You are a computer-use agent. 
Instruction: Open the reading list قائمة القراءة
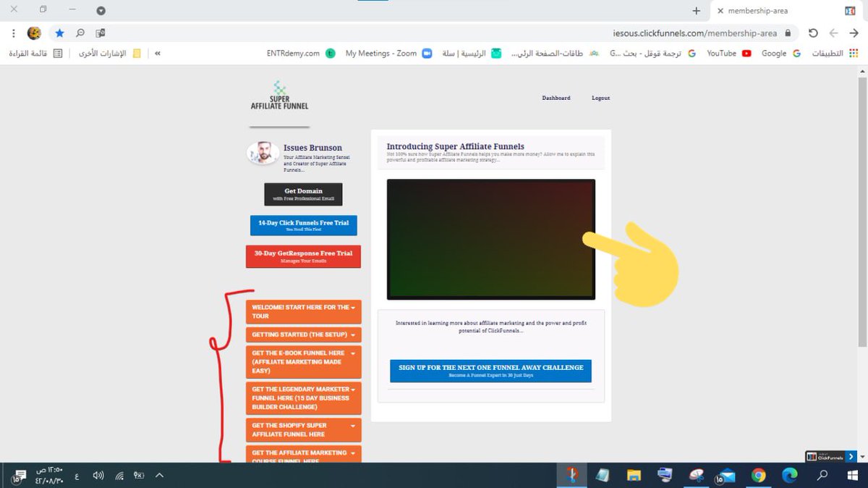pyautogui.click(x=35, y=54)
